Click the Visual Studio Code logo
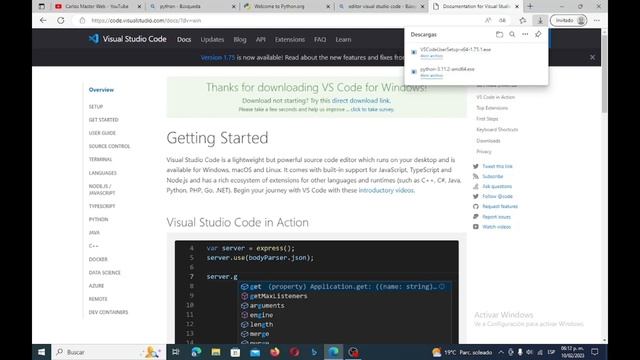Image resolution: width=640 pixels, height=360 pixels. [127, 39]
